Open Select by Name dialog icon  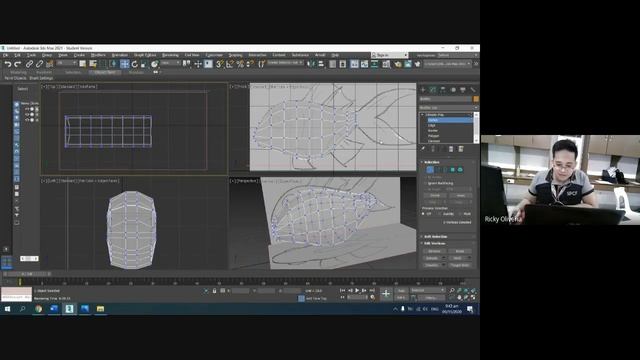(x=93, y=64)
